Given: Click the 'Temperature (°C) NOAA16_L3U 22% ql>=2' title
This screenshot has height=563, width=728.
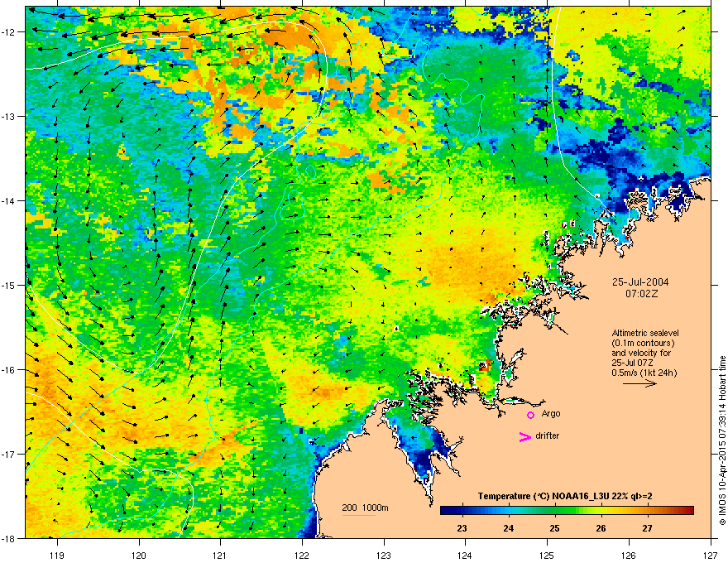Looking at the screenshot, I should (565, 496).
